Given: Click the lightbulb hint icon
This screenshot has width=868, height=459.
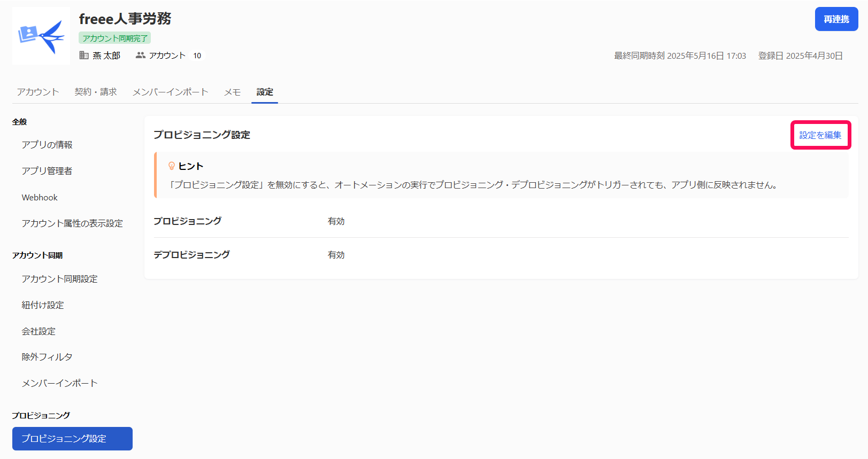Looking at the screenshot, I should click(172, 166).
